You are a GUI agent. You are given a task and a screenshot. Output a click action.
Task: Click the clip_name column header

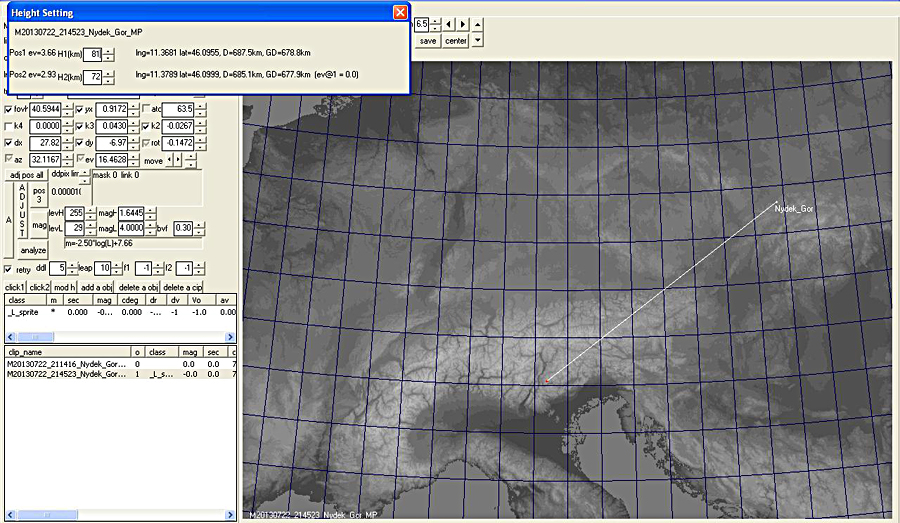[x=68, y=352]
